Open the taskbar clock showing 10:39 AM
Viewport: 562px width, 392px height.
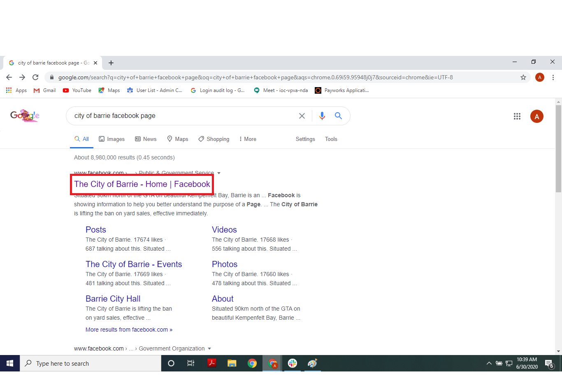pos(527,363)
